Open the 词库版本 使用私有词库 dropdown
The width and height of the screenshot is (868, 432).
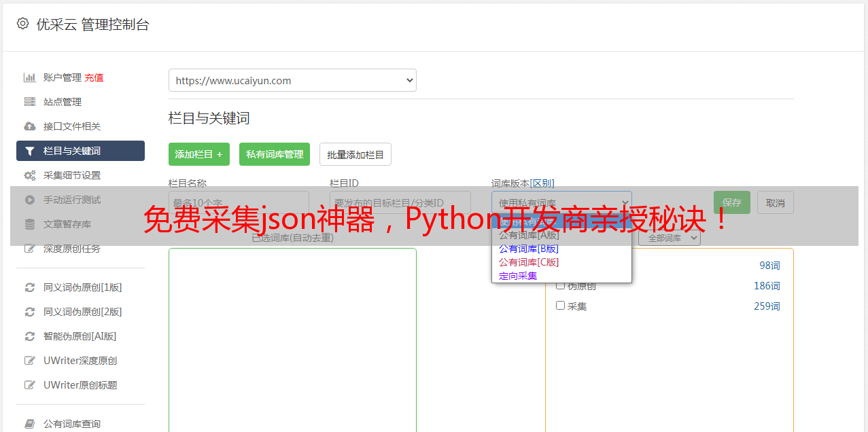pyautogui.click(x=561, y=202)
